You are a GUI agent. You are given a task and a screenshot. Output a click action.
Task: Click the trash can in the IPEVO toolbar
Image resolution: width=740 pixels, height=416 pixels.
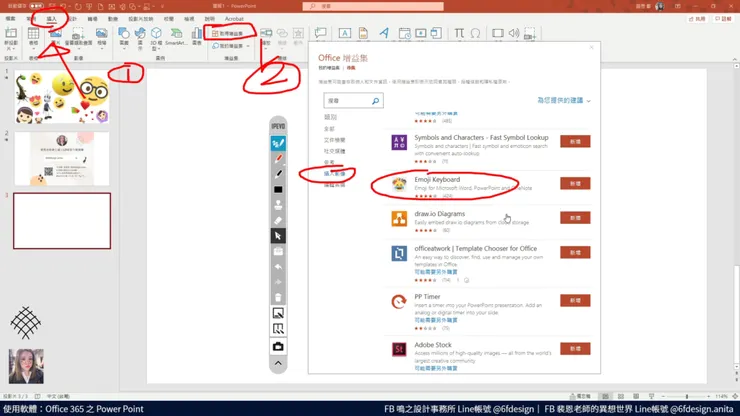click(x=278, y=297)
